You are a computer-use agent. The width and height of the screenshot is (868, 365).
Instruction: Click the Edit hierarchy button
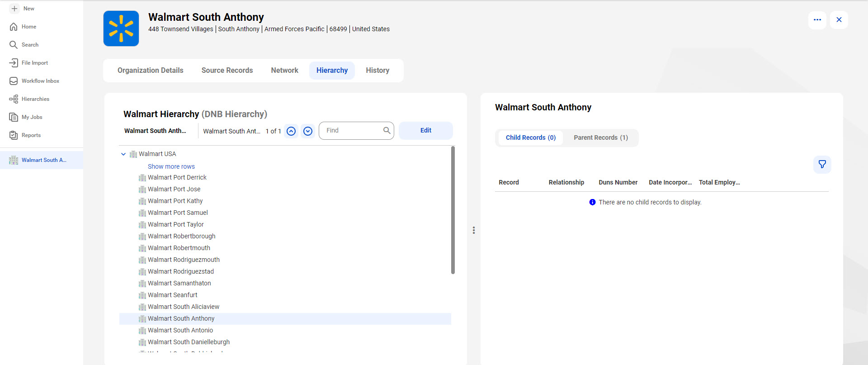click(x=426, y=131)
